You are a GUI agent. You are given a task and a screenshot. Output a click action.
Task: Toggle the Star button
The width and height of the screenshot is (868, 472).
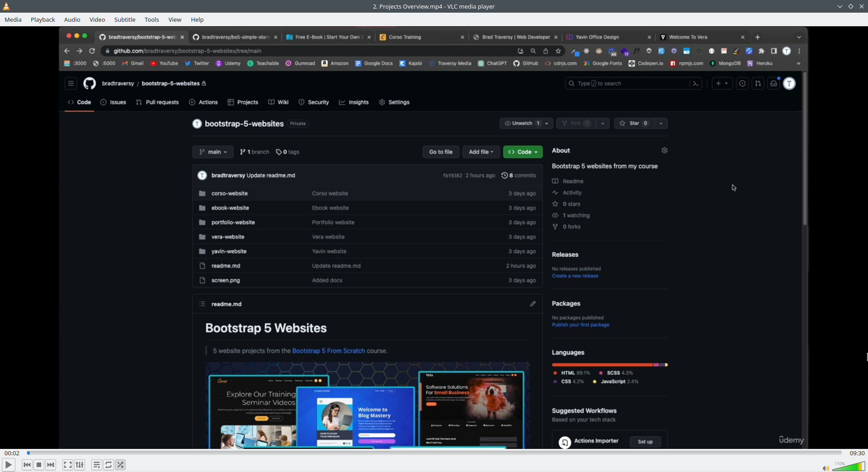coord(635,123)
